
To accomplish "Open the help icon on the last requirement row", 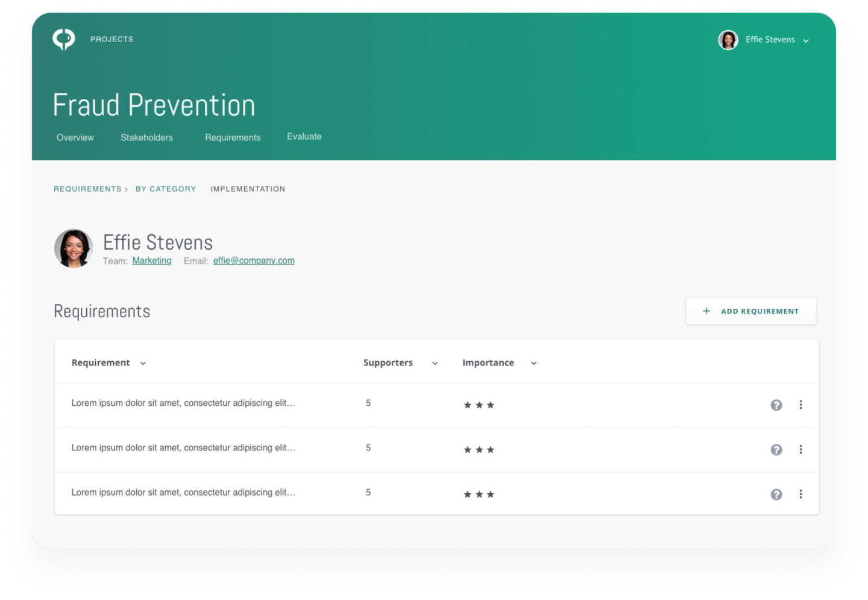I will tap(776, 494).
